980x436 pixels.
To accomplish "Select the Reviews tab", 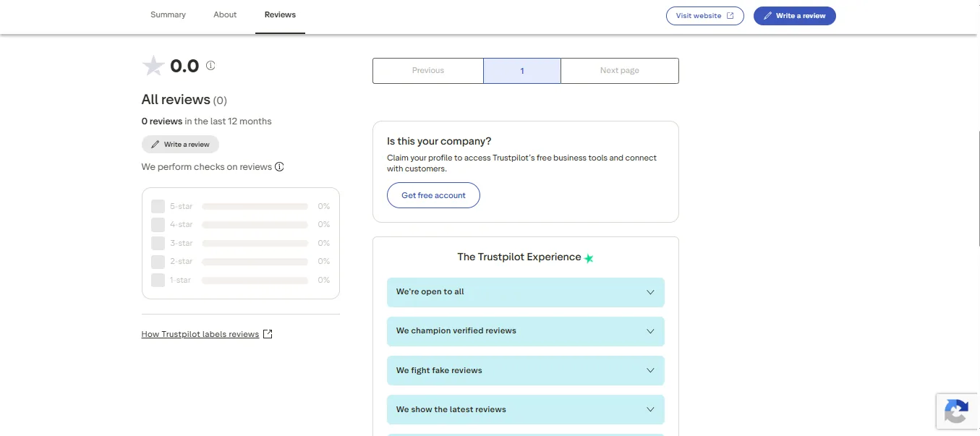I will (280, 15).
